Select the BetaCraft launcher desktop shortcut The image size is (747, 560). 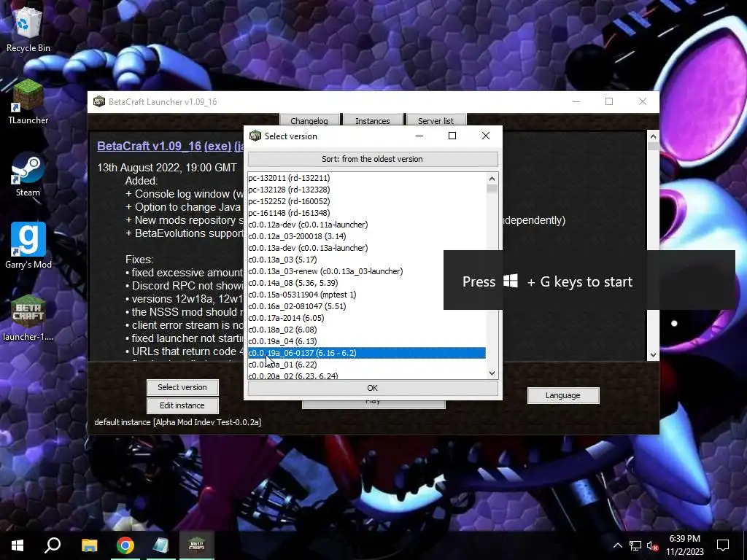28,318
